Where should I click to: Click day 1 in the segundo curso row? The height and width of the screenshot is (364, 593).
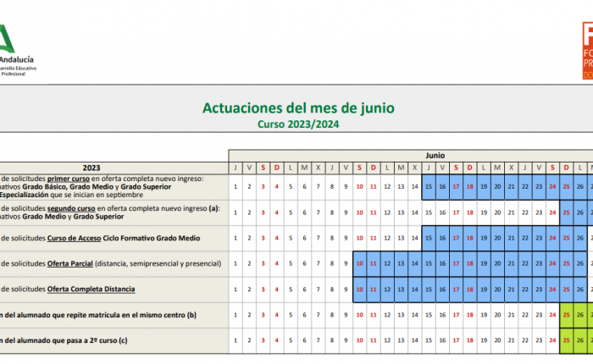point(236,212)
